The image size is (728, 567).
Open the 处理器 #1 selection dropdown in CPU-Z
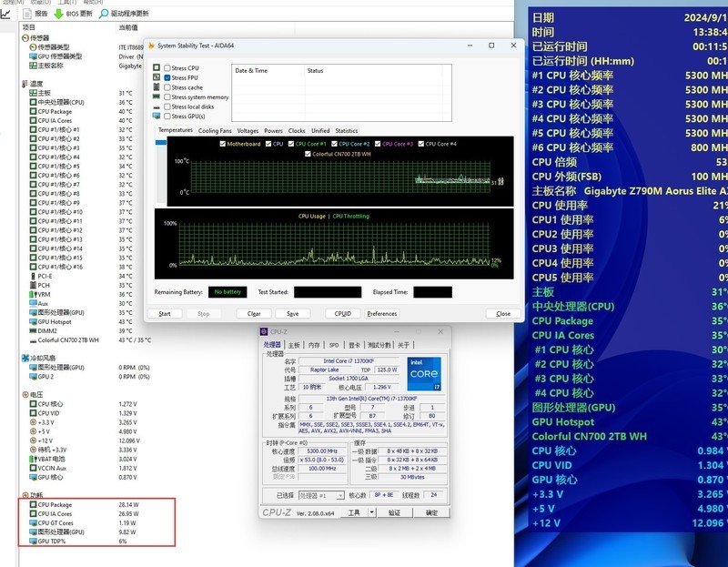[x=321, y=496]
